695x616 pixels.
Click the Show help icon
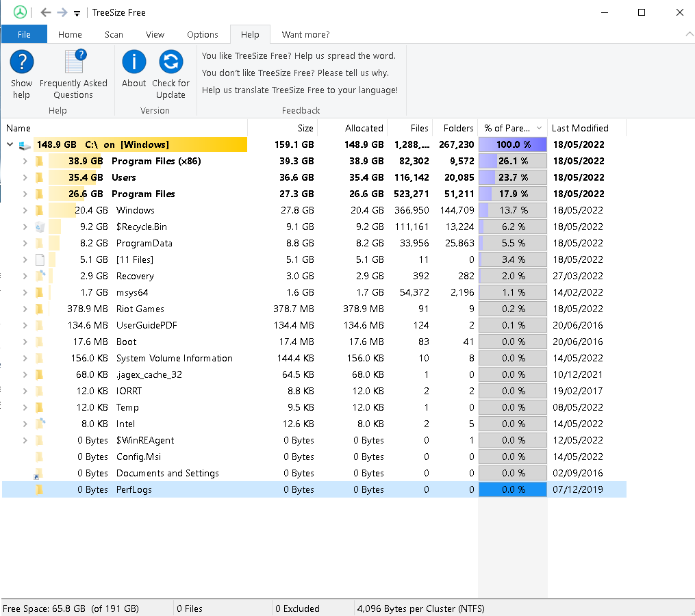tap(22, 63)
